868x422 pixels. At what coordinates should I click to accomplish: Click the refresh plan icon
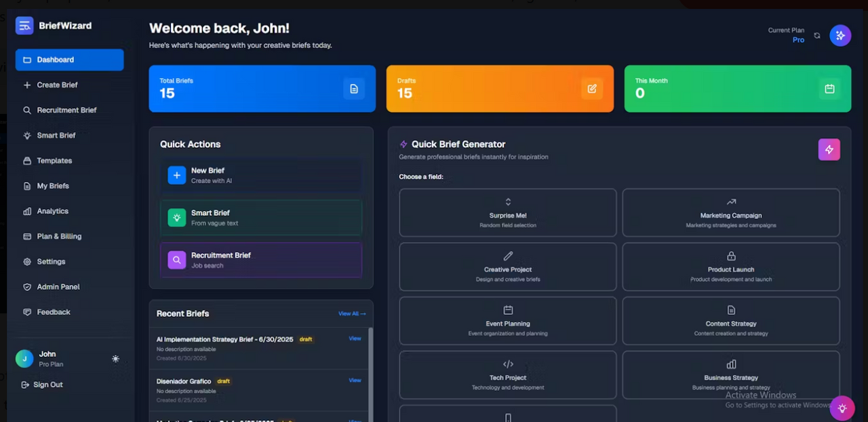click(x=817, y=35)
